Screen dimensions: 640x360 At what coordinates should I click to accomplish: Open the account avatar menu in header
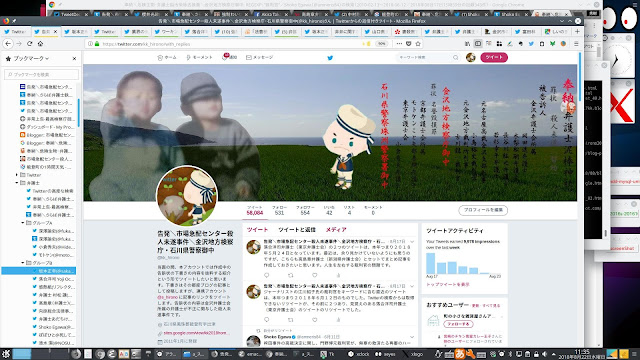471,58
